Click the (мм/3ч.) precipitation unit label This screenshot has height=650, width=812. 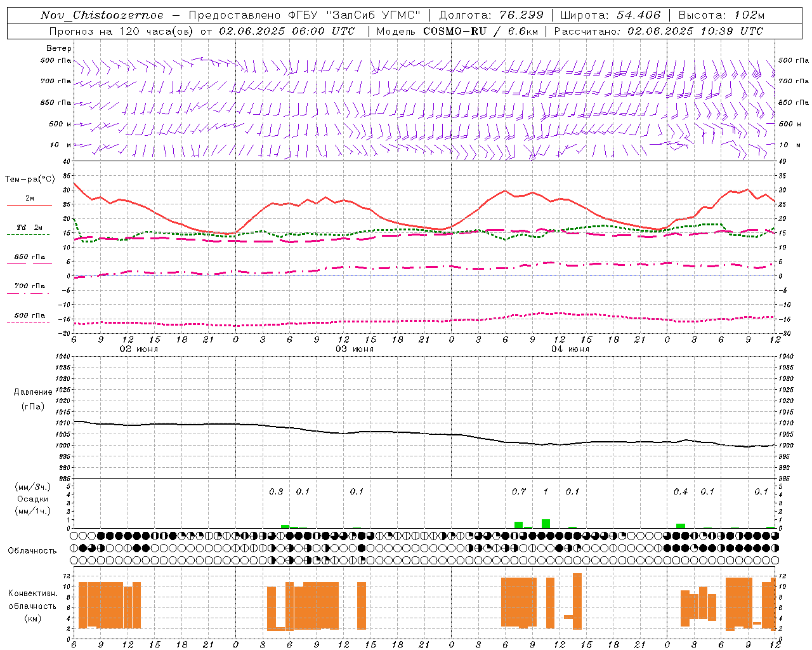[x=33, y=487]
